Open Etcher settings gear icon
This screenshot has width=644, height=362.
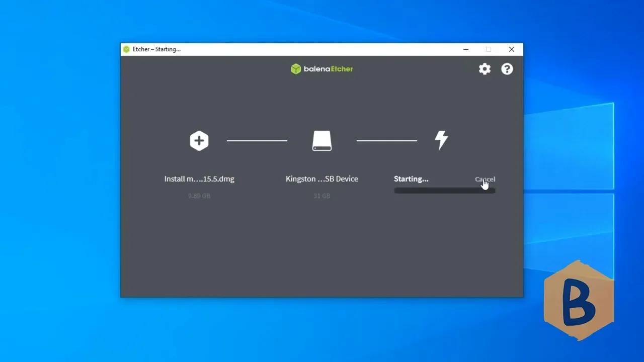485,69
